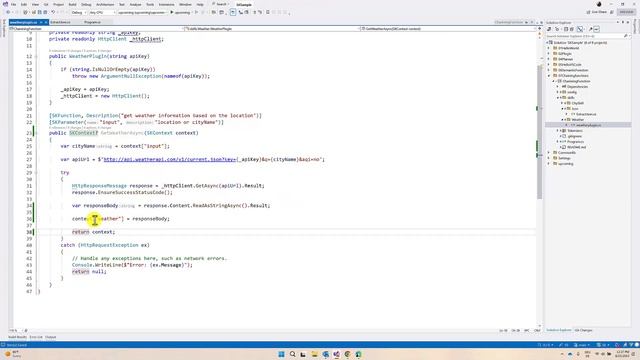Toggle the Preview Selected Items icon
The width and height of the screenshot is (640, 360).
597,29
